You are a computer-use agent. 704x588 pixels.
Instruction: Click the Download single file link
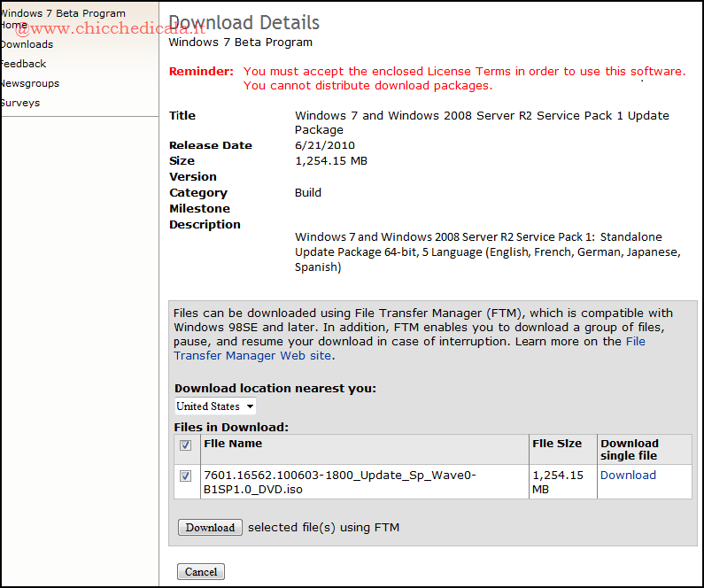(x=628, y=476)
